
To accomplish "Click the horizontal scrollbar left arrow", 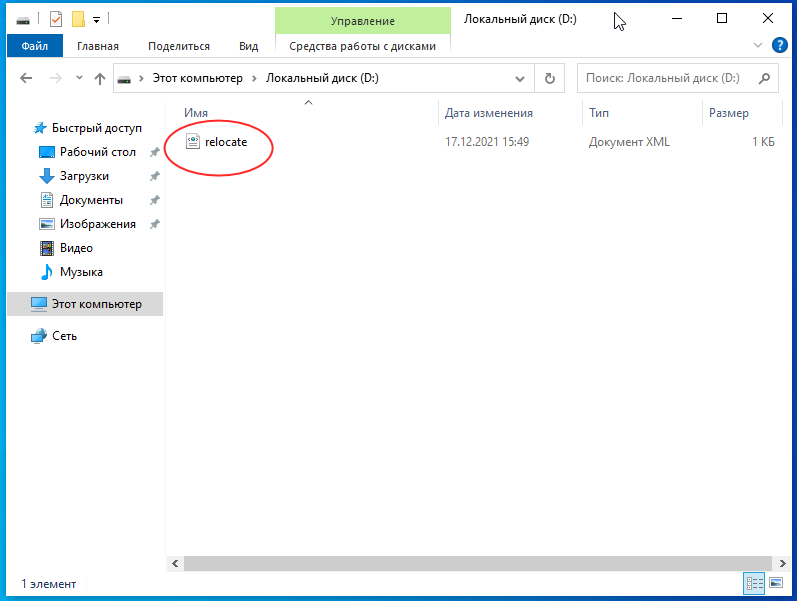I will (x=175, y=563).
